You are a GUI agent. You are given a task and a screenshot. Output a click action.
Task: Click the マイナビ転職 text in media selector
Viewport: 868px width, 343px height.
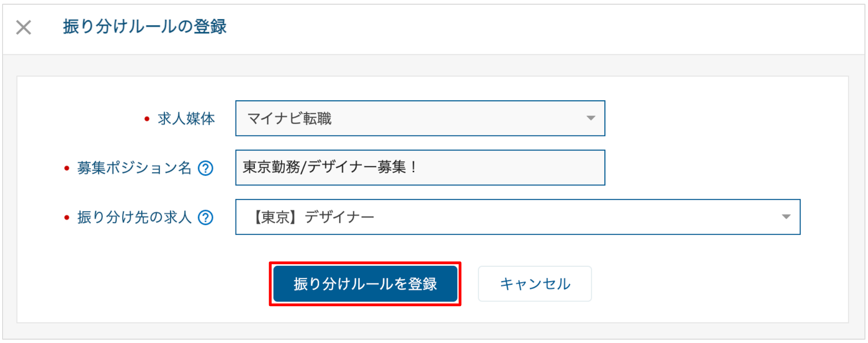(290, 119)
